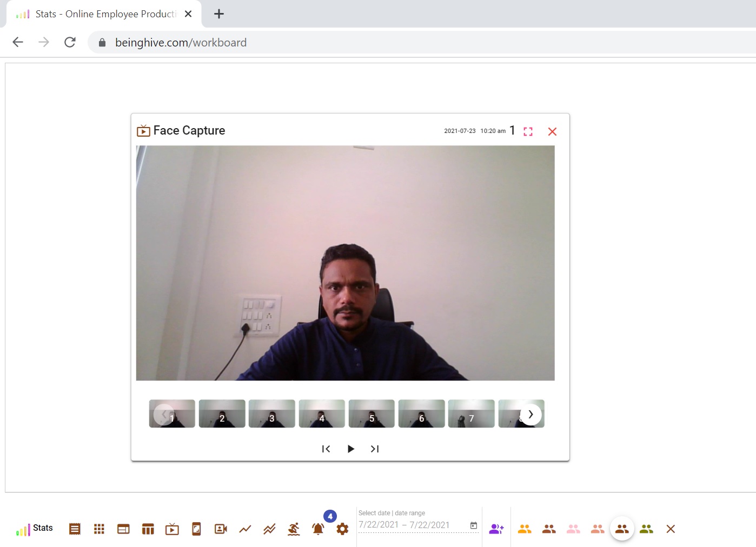The height and width of the screenshot is (547, 756).
Task: View the productivity line chart icon
Action: pos(245,529)
